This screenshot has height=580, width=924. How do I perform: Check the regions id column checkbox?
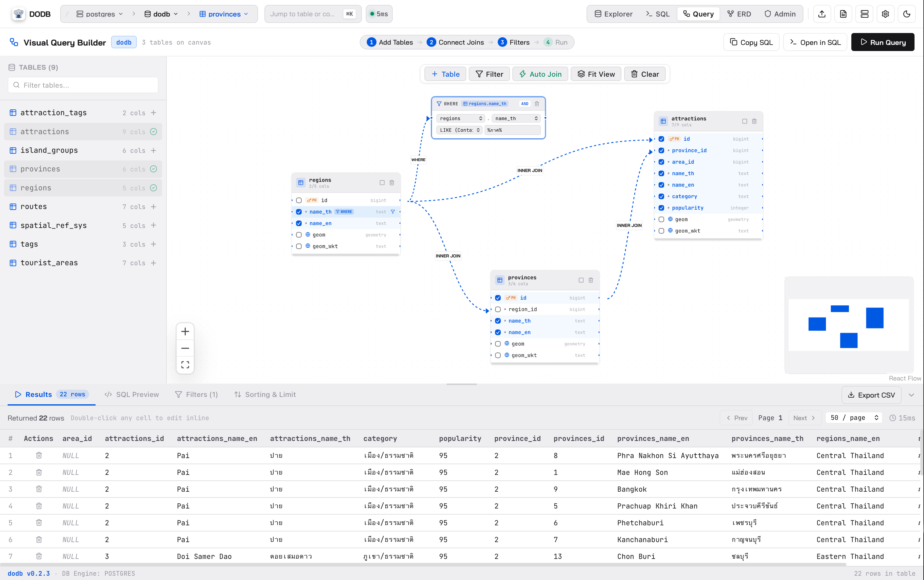[299, 200]
